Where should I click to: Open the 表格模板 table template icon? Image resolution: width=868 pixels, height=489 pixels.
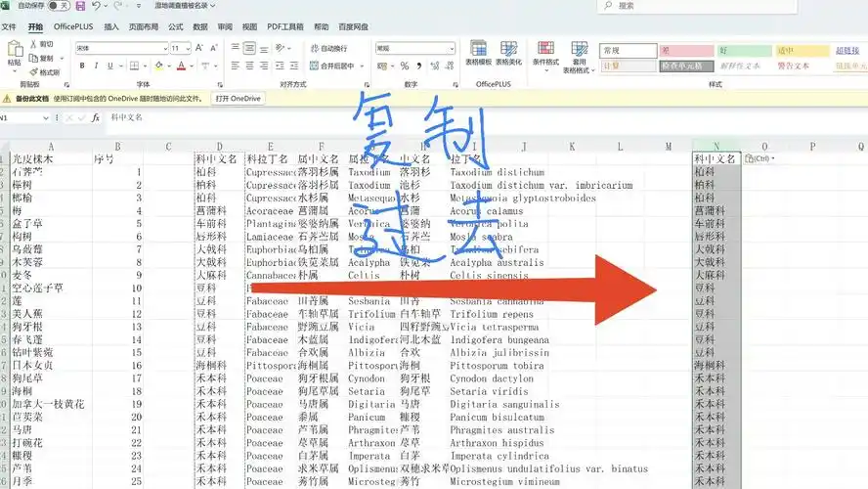tap(478, 48)
